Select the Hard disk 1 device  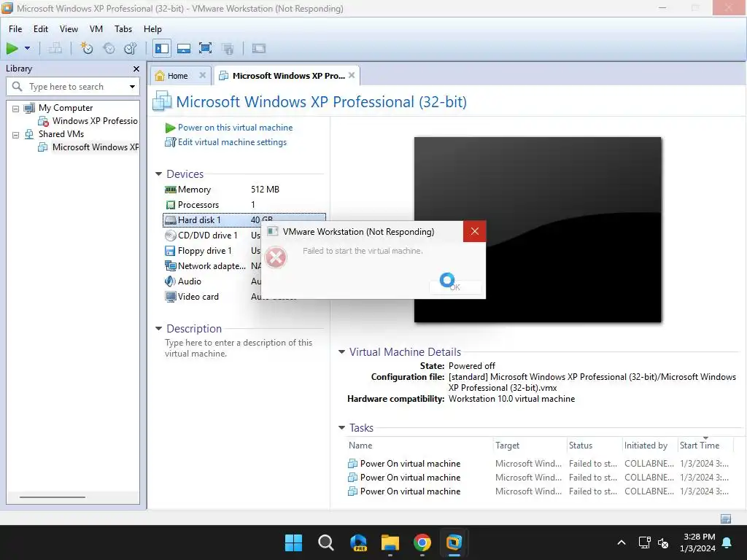(213, 219)
